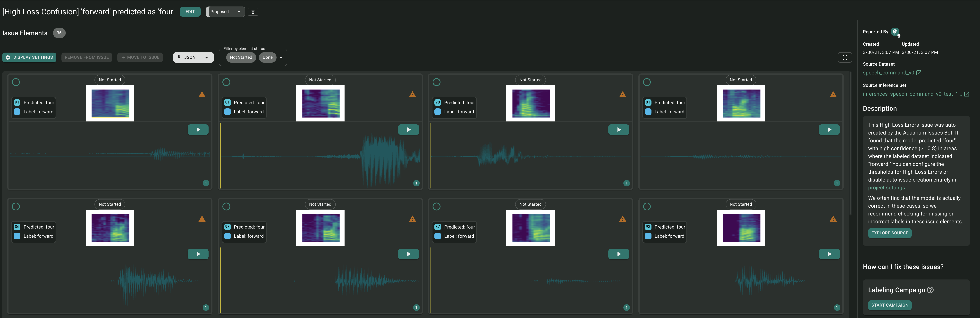Open the Proposed status dropdown
The image size is (980, 318).
coord(226,12)
